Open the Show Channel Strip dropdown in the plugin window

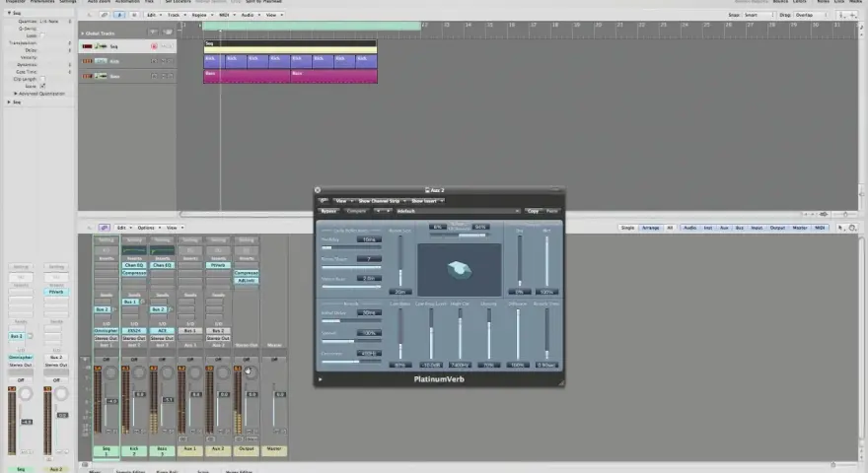coord(382,201)
